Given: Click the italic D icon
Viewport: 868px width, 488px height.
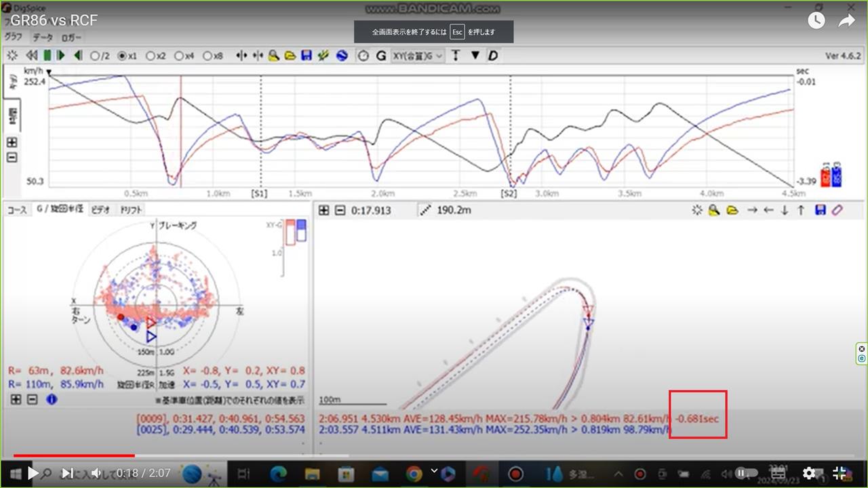Looking at the screenshot, I should coord(492,56).
